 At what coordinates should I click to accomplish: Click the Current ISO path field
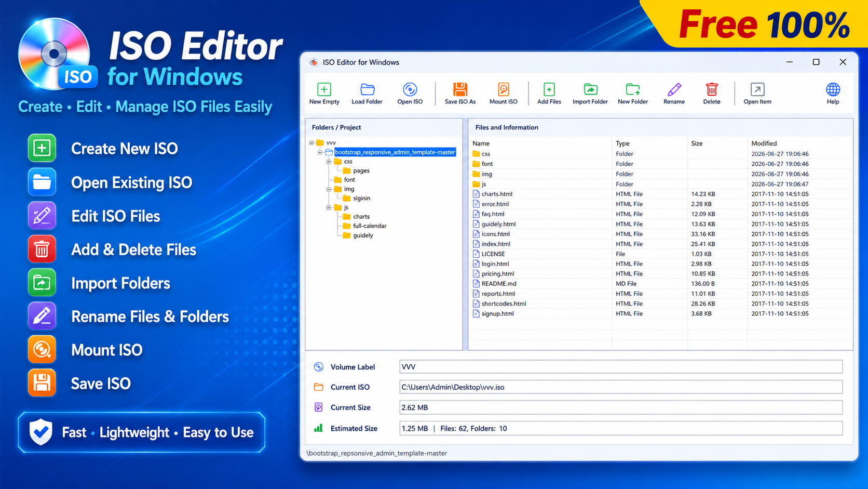[x=621, y=387]
